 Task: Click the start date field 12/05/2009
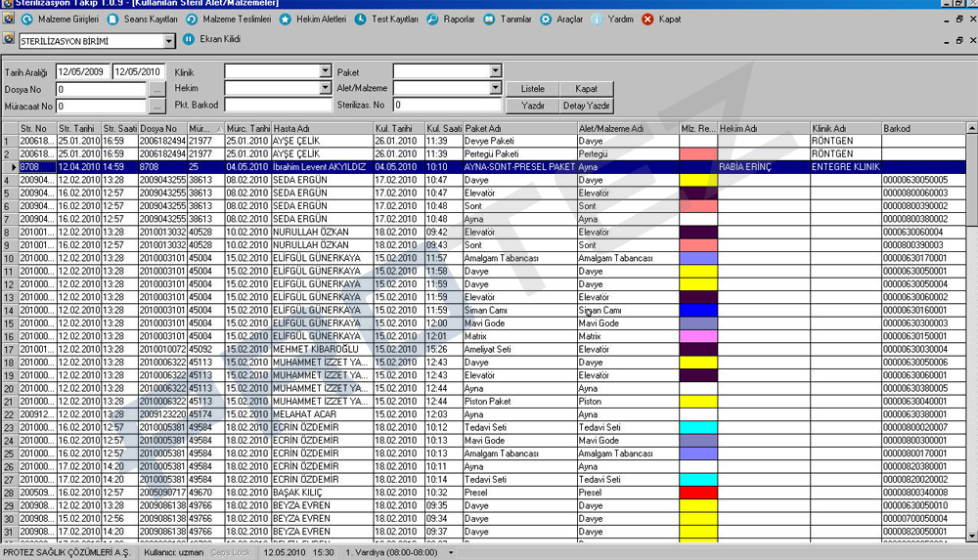pyautogui.click(x=82, y=72)
